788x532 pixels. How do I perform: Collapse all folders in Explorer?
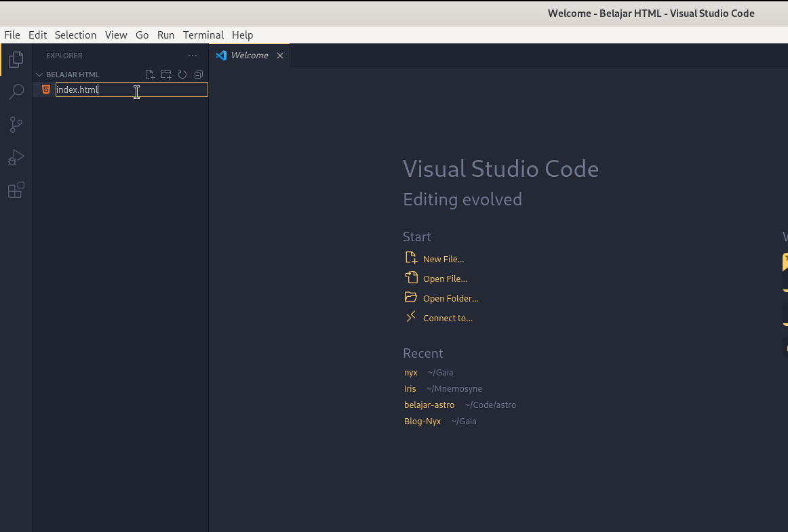click(199, 75)
